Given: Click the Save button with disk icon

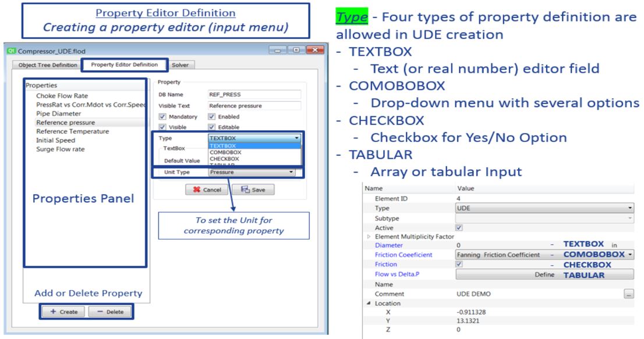Looking at the screenshot, I should 253,190.
